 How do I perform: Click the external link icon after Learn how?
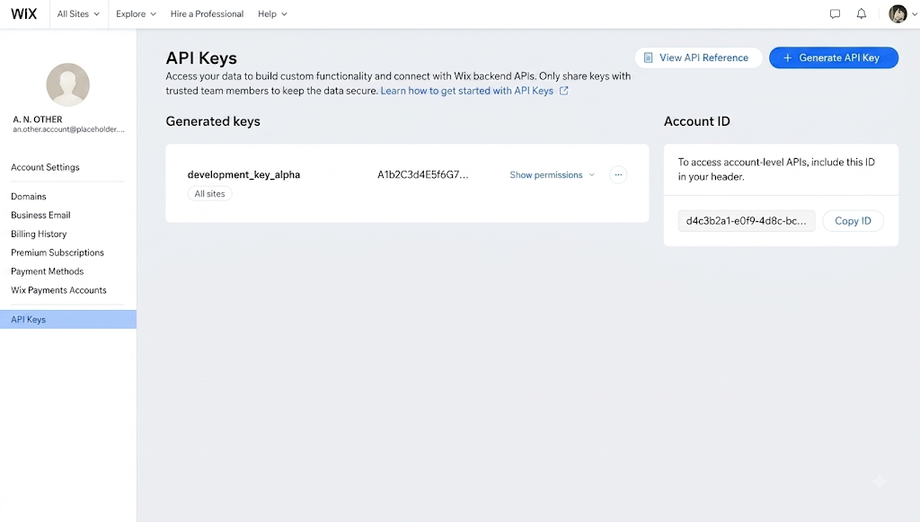click(x=564, y=91)
